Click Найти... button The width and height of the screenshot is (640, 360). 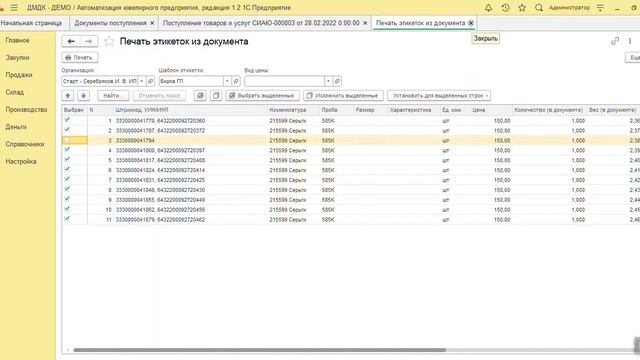(x=113, y=96)
